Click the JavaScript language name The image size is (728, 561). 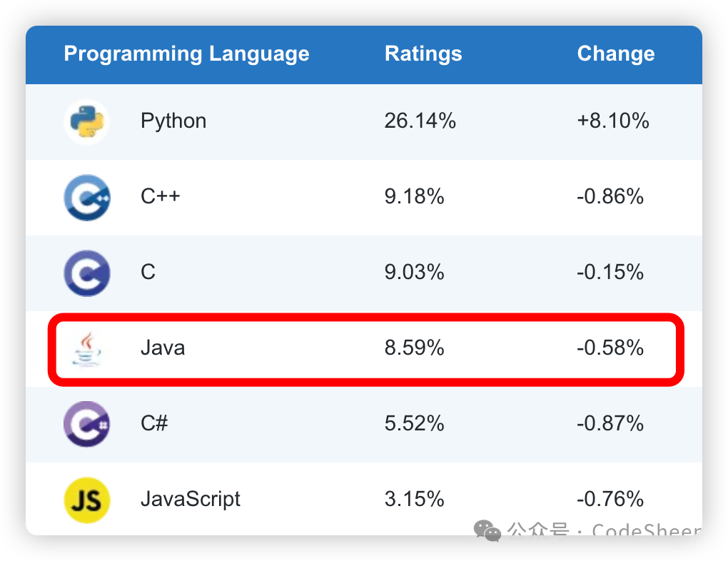[x=191, y=499]
